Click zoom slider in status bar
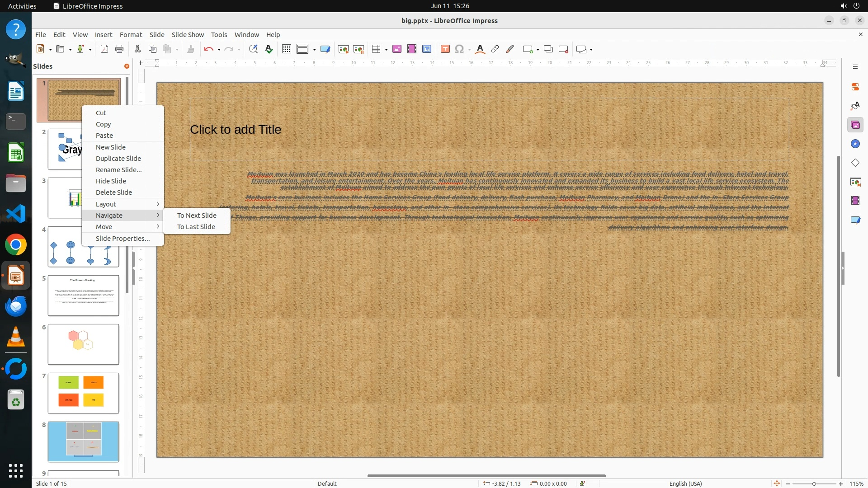Screen dimensions: 868x488 coord(814,483)
